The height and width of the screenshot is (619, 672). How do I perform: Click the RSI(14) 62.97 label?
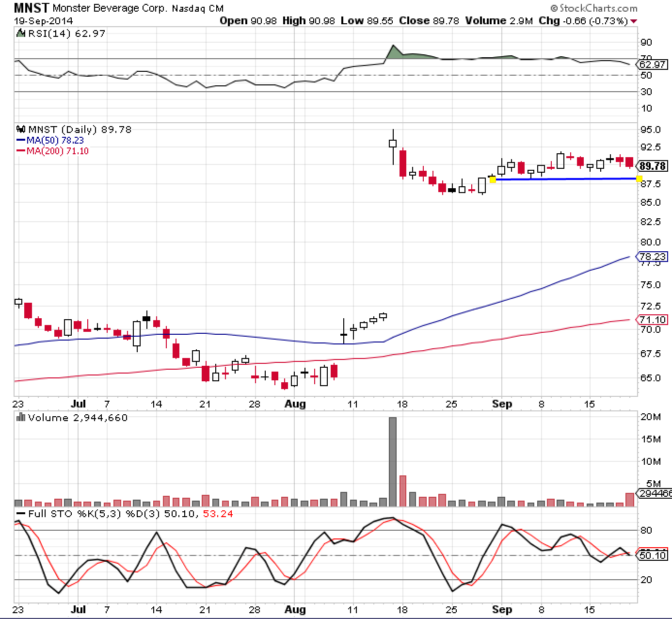(66, 33)
